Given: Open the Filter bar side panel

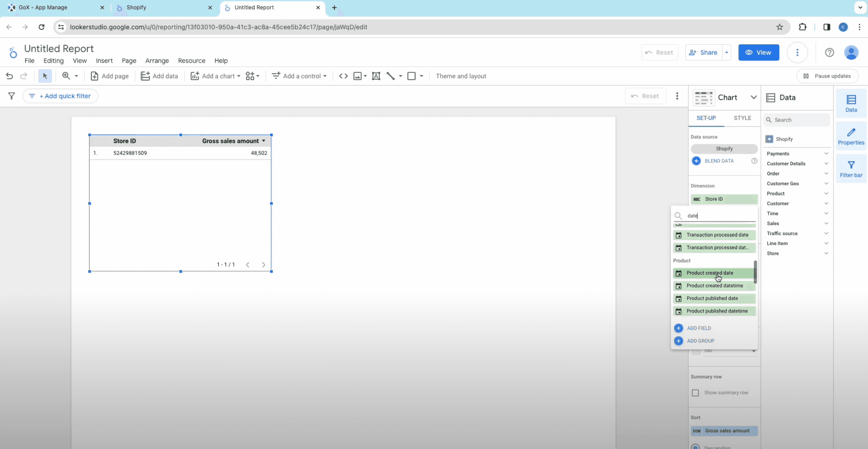Looking at the screenshot, I should pos(851,169).
